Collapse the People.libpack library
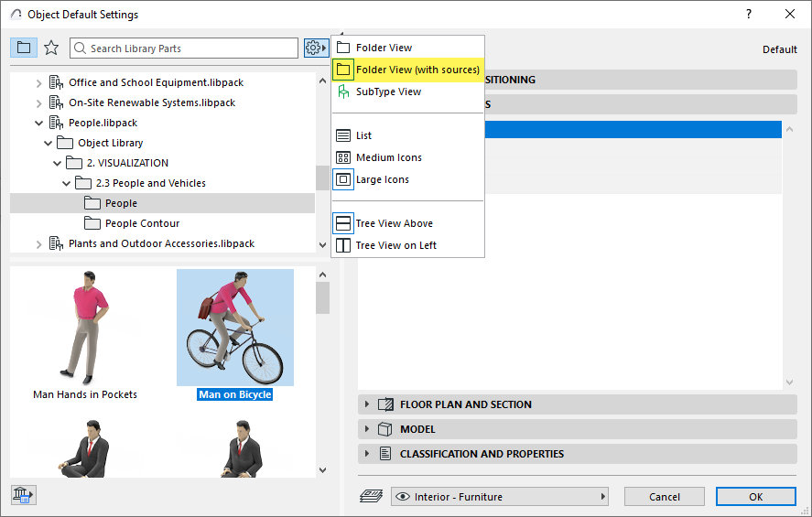Viewport: 812px width, 517px height. pos(38,123)
